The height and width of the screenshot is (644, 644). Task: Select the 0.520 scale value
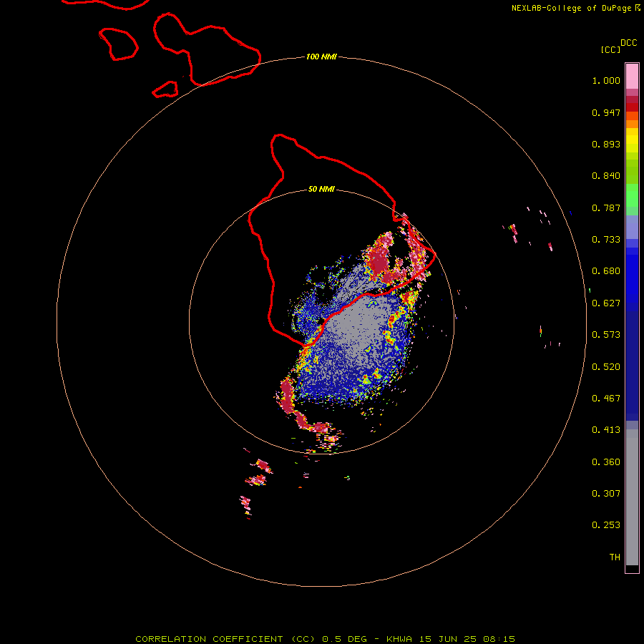[x=606, y=367]
